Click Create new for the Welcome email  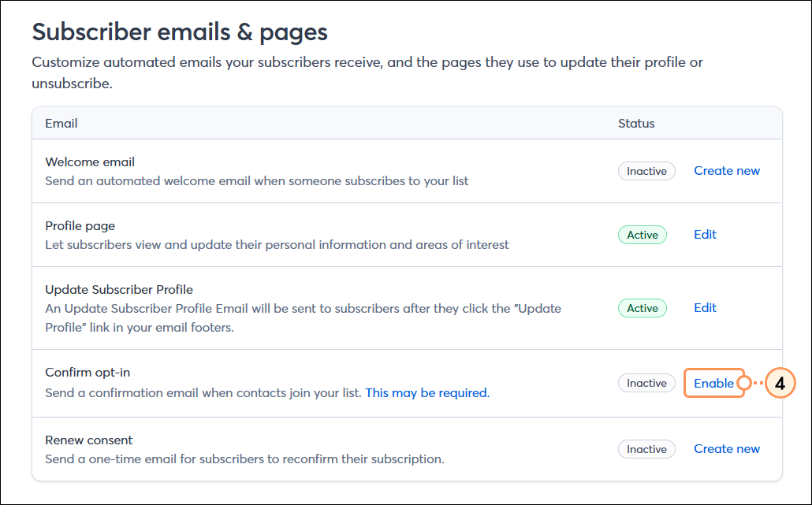[726, 171]
